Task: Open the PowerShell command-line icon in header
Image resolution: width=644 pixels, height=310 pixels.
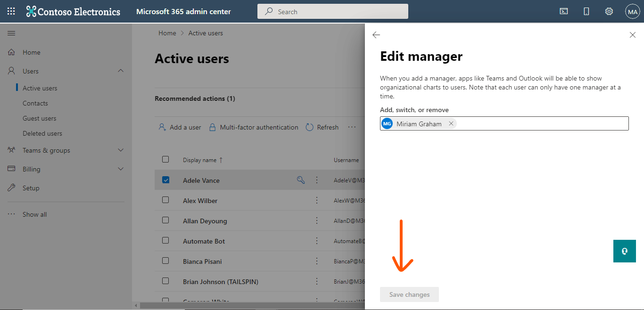Action: pyautogui.click(x=563, y=11)
